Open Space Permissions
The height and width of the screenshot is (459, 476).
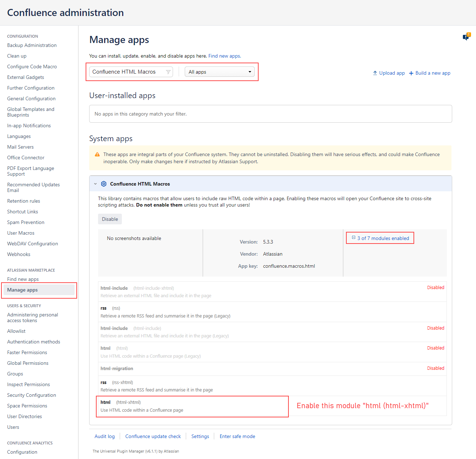tap(27, 406)
